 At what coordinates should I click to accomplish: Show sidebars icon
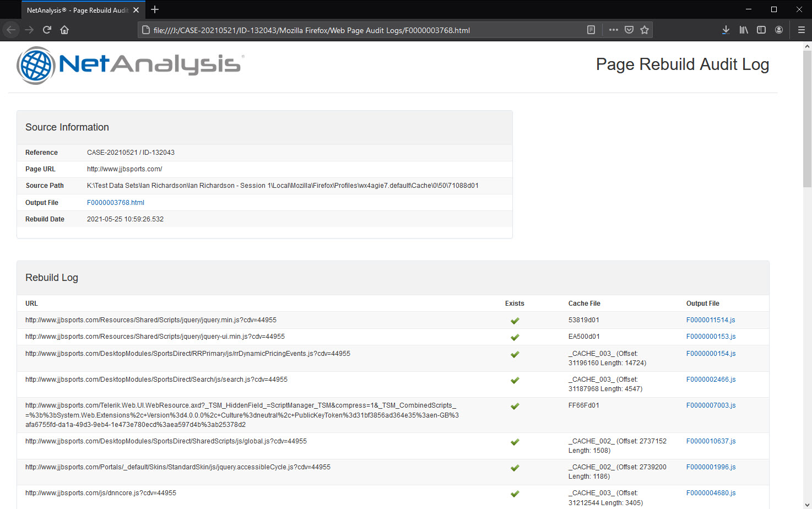coord(761,30)
